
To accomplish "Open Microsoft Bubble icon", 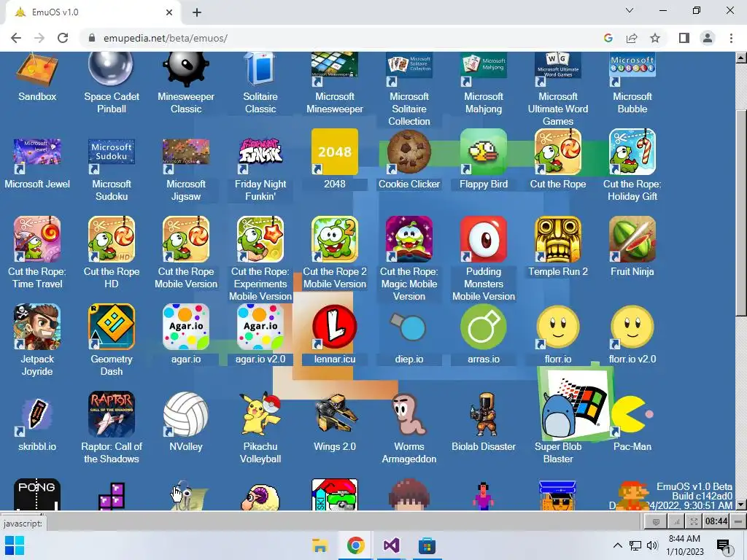I will [x=632, y=70].
